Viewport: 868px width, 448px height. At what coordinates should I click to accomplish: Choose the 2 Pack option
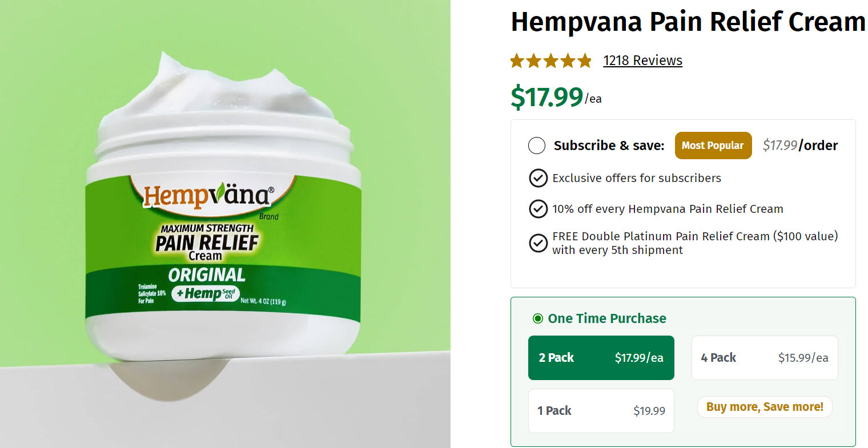(601, 358)
